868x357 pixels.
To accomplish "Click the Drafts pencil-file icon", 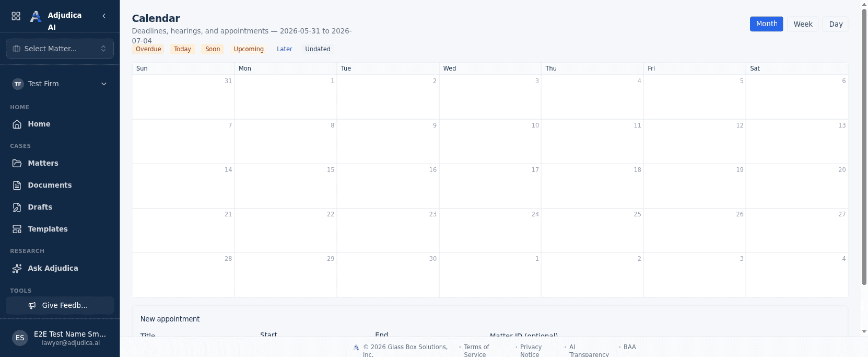I will click(17, 207).
